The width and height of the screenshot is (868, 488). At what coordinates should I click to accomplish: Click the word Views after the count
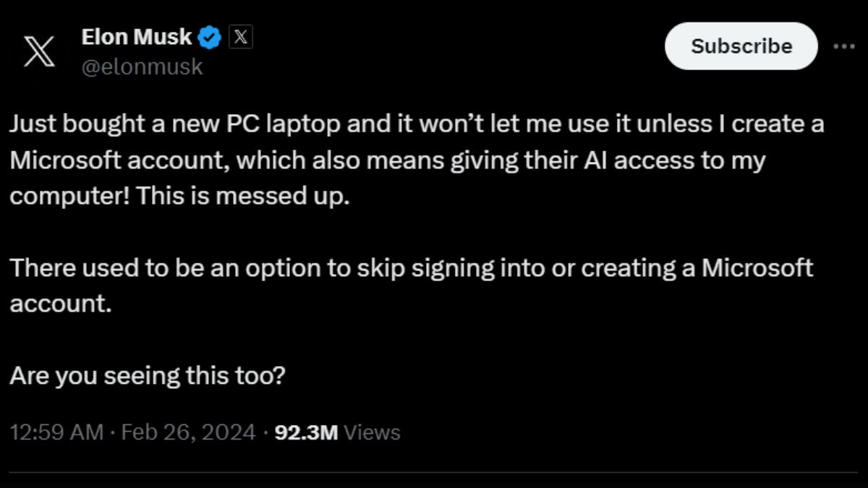tap(372, 432)
